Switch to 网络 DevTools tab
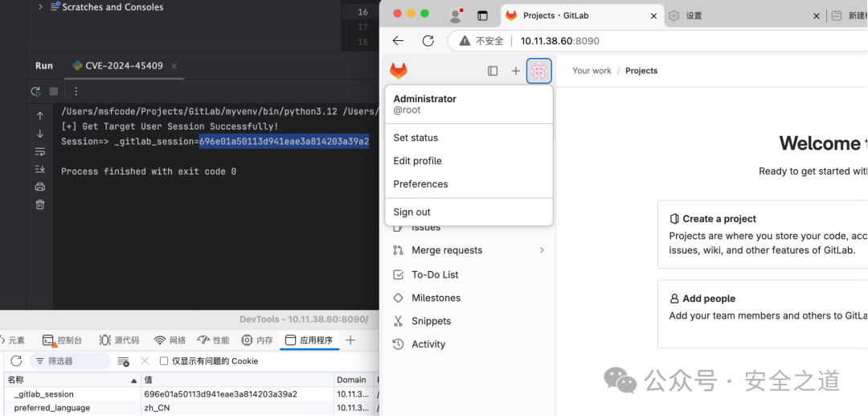The width and height of the screenshot is (868, 416). [x=170, y=340]
